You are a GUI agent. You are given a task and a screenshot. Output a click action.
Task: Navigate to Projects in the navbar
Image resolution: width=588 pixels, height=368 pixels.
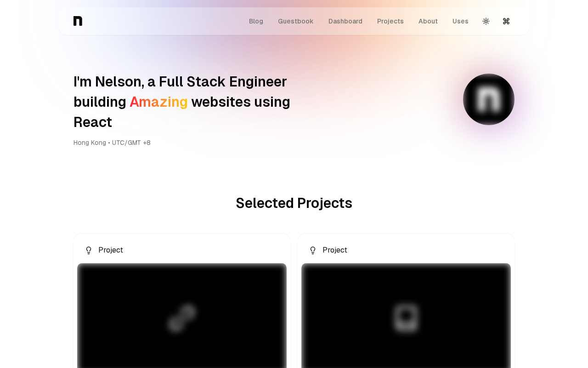coord(390,21)
